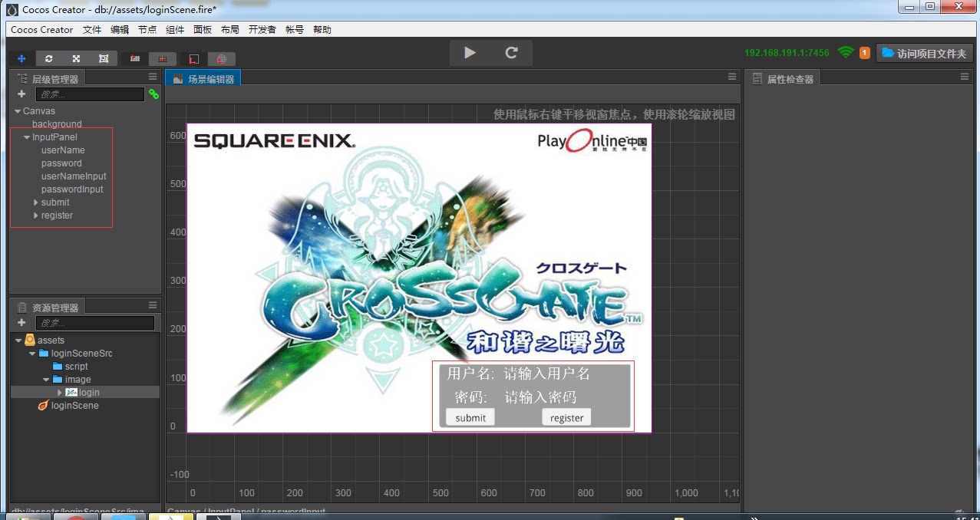Toggle local coordinate gizmo mode

click(x=193, y=59)
